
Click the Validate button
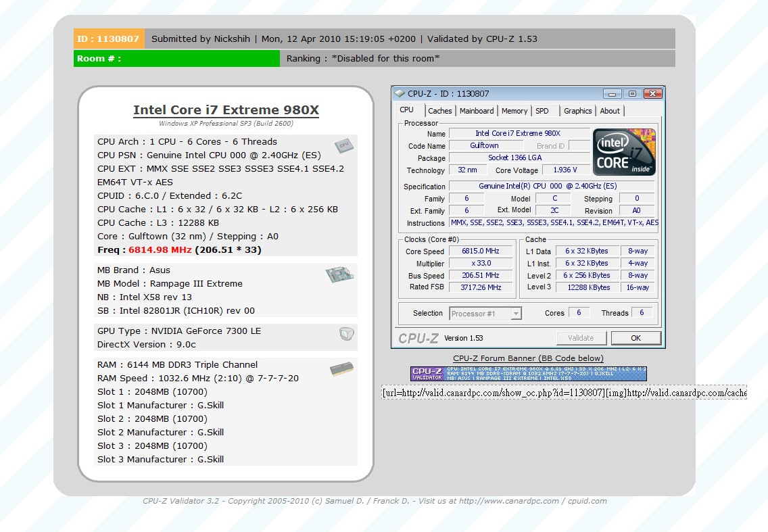pyautogui.click(x=581, y=338)
